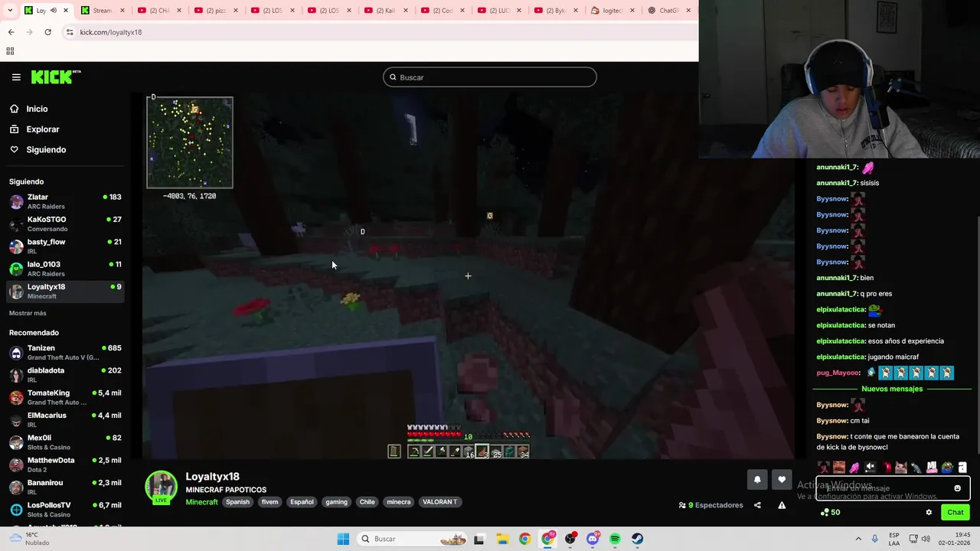
Task: Go to Inicio in the sidebar
Action: 37,109
